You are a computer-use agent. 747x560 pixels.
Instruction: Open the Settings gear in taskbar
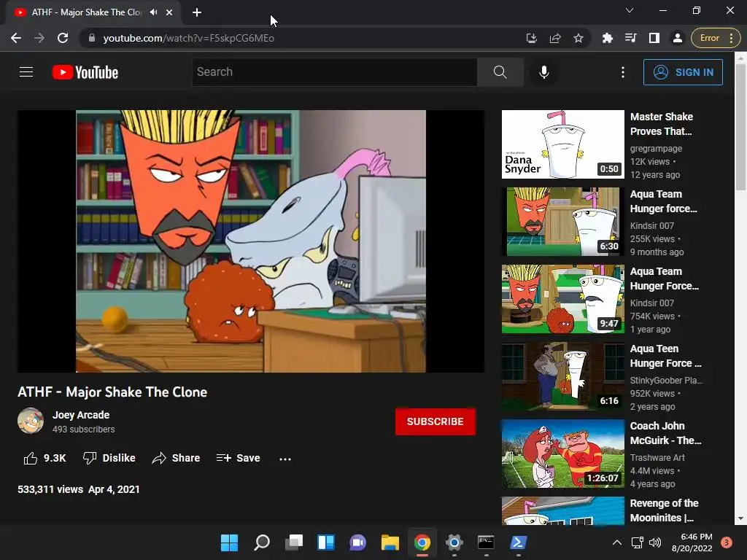coord(454,542)
